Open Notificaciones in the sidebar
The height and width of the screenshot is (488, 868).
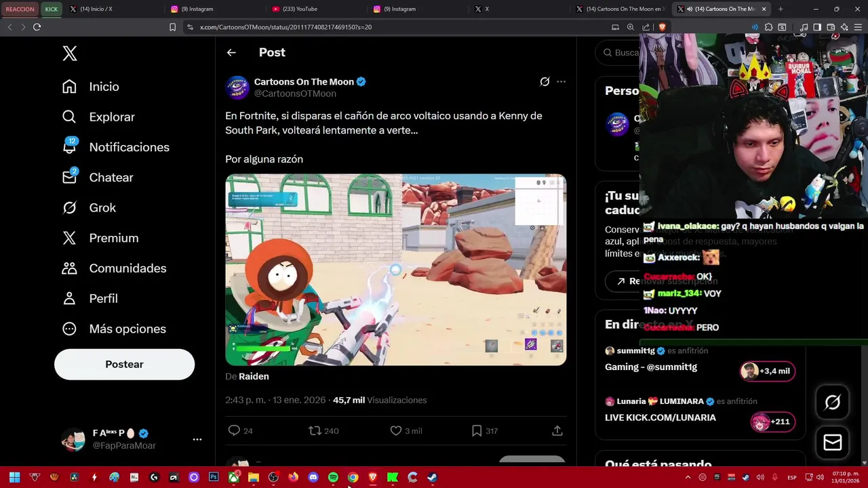(116, 147)
